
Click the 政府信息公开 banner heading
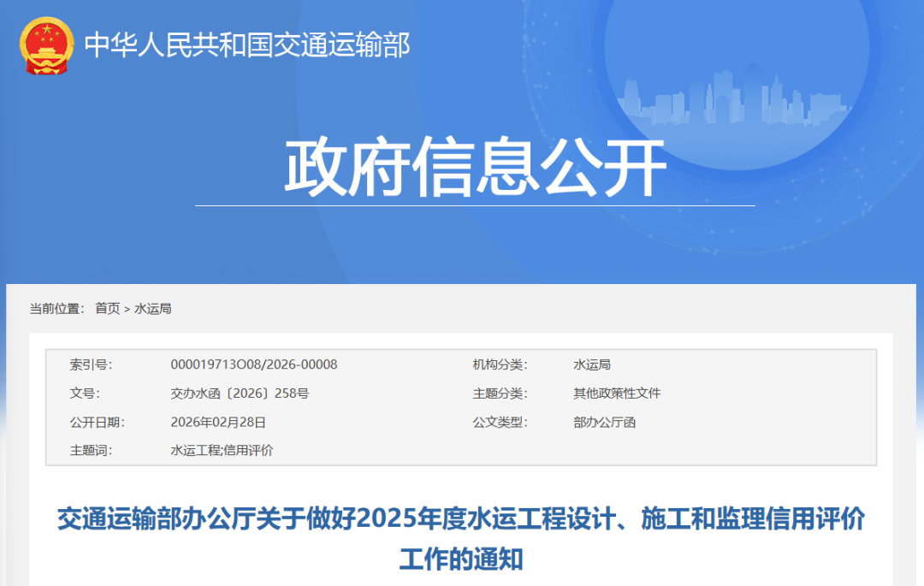pyautogui.click(x=475, y=168)
